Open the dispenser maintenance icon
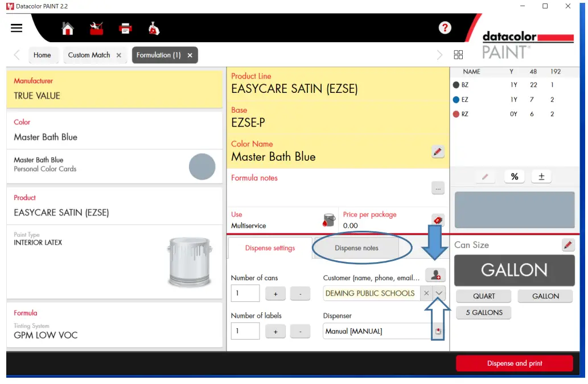 pos(154,28)
